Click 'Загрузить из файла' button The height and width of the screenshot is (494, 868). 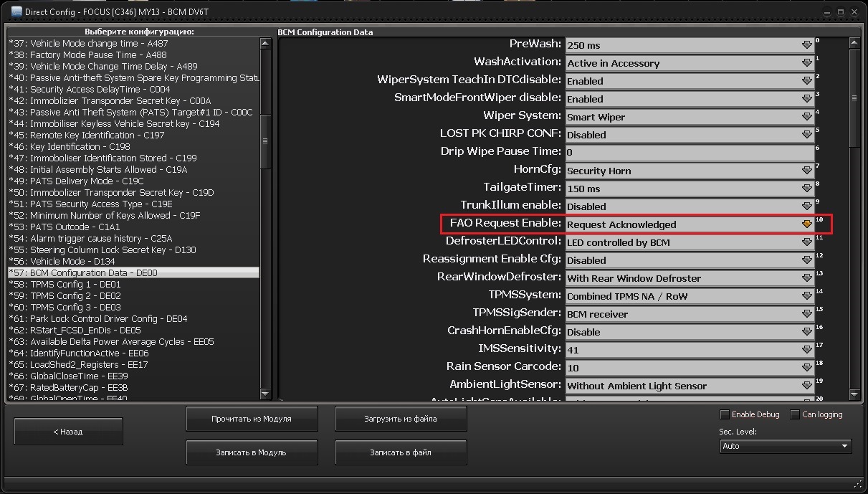pyautogui.click(x=401, y=419)
